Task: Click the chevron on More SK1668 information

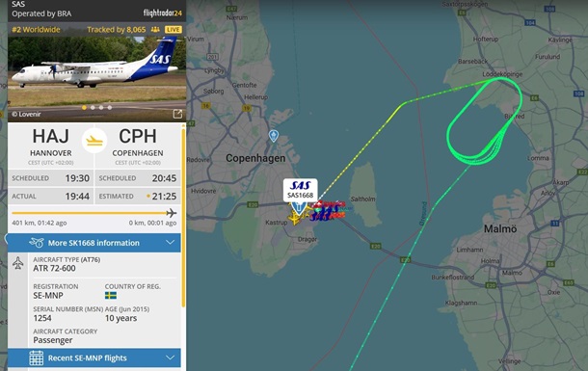Action: point(171,243)
